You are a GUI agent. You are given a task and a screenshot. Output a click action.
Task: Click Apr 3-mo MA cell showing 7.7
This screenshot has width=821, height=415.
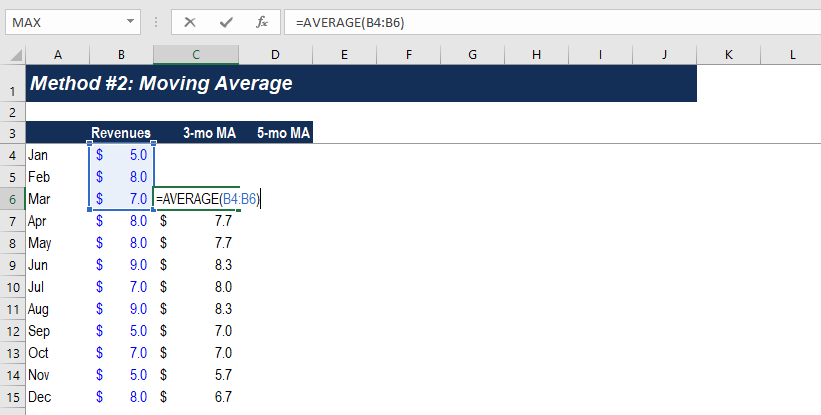[x=196, y=221]
